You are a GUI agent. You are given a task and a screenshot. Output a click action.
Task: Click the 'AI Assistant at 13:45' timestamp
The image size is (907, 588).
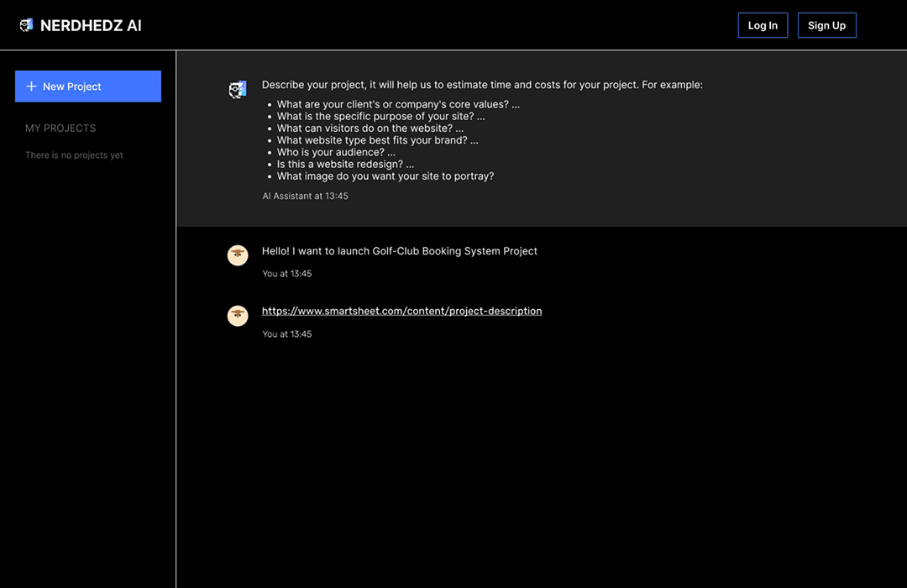[304, 195]
